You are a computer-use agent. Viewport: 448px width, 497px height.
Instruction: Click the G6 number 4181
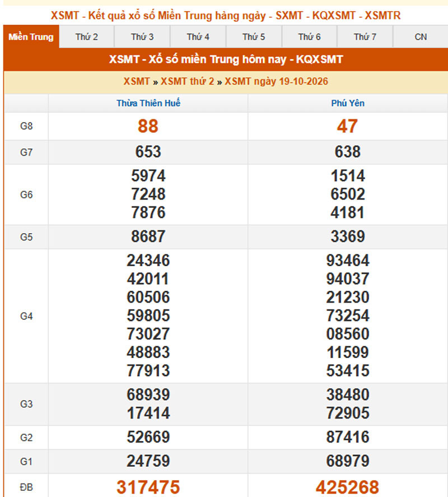[348, 212]
